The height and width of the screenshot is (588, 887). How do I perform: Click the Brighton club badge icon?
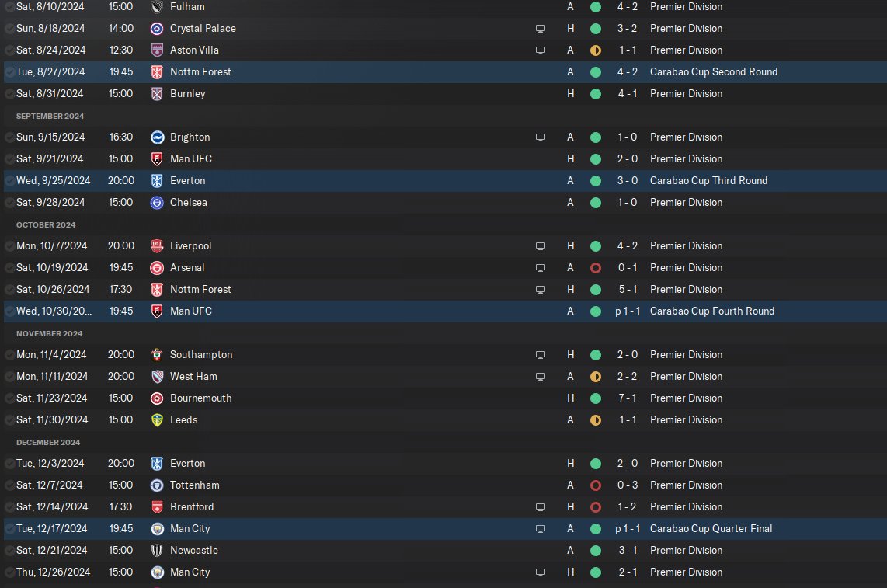157,137
